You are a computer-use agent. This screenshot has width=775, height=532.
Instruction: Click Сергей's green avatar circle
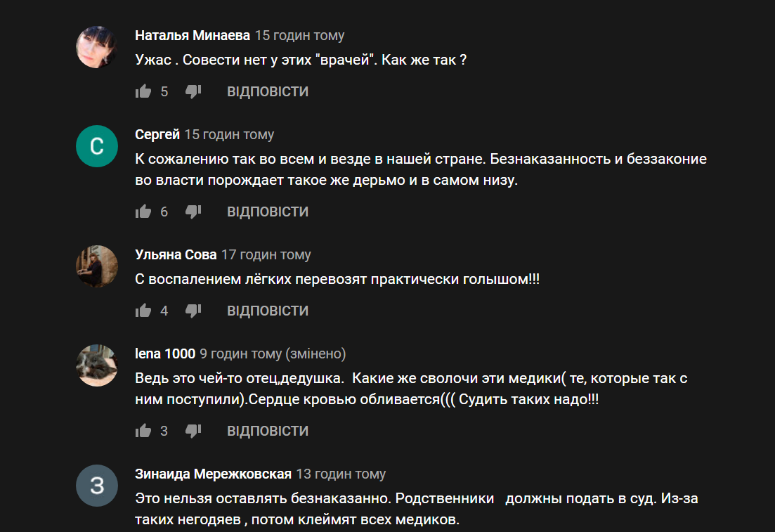97,146
